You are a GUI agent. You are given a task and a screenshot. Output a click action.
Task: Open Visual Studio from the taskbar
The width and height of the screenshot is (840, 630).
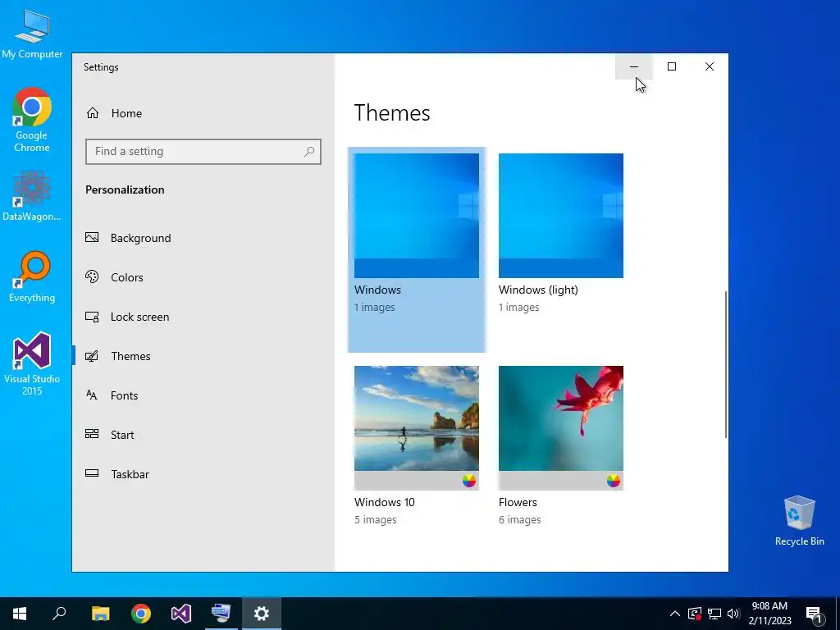point(181,614)
